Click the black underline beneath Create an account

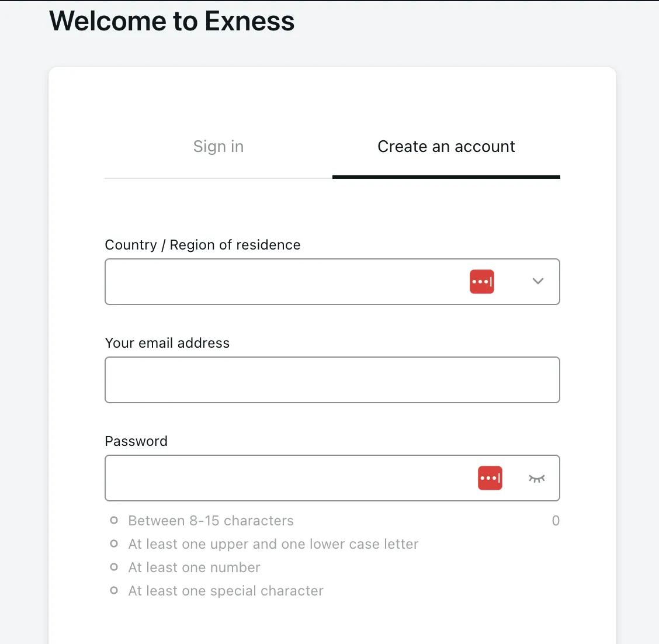pyautogui.click(x=446, y=177)
